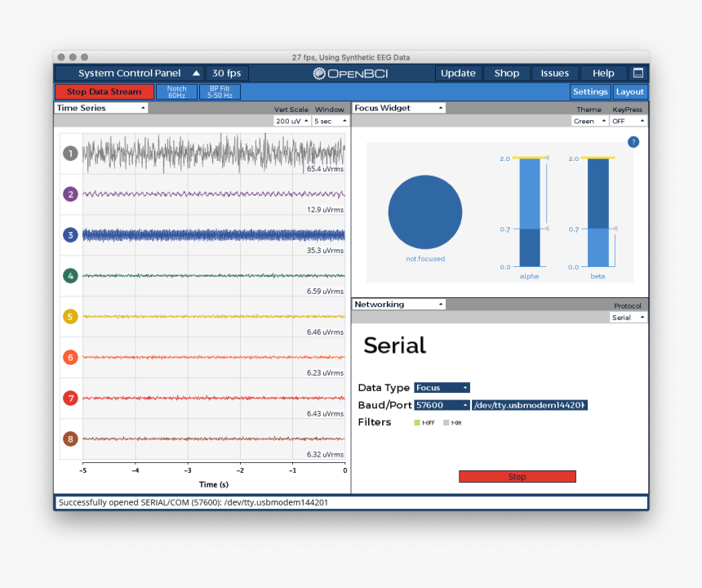The height and width of the screenshot is (588, 702).
Task: Expand the System Control Panel
Action: 130,73
